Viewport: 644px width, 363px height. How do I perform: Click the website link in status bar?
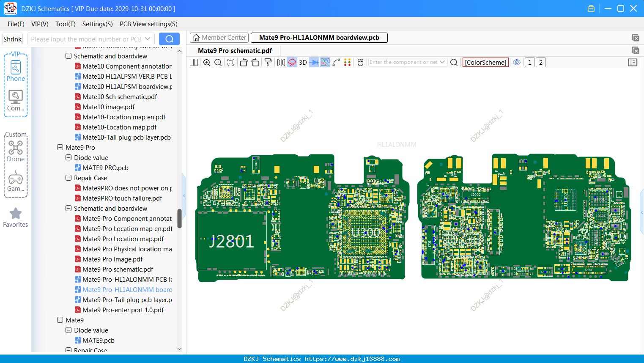[352, 359]
